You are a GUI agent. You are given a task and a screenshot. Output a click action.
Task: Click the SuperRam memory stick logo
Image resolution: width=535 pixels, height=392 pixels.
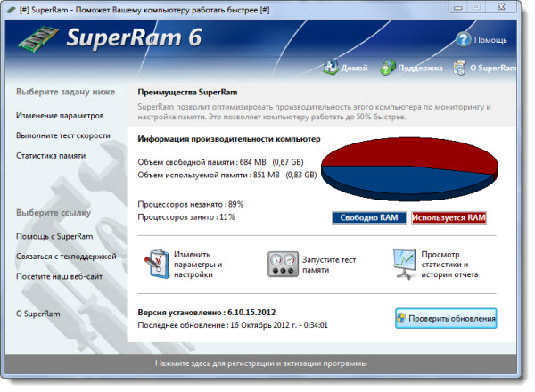coord(38,38)
